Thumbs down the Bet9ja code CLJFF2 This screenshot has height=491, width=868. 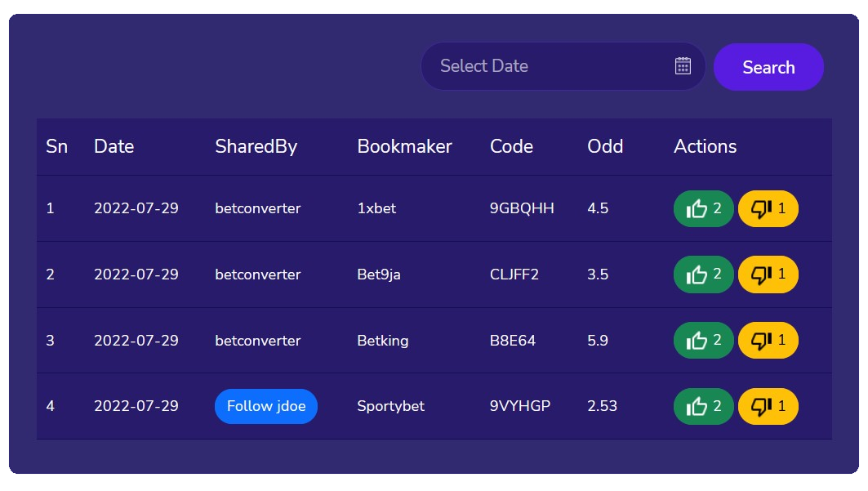[768, 275]
